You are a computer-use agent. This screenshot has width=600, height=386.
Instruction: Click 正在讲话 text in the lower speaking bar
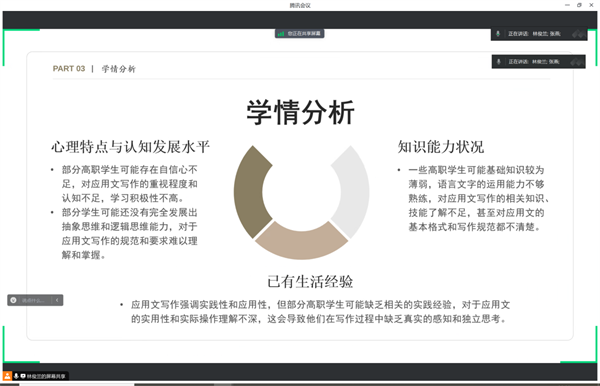(x=518, y=62)
